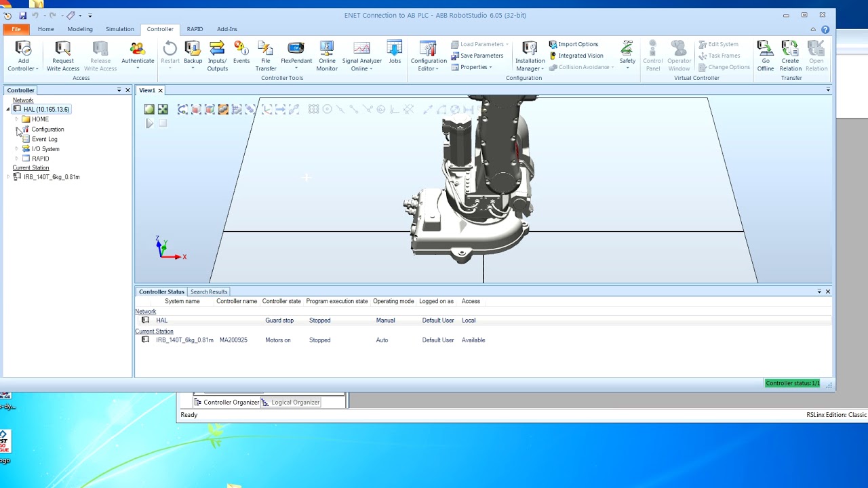Screen dimensions: 868x488
Task: Switch to the Add-Ins ribbon tab
Action: [x=227, y=29]
